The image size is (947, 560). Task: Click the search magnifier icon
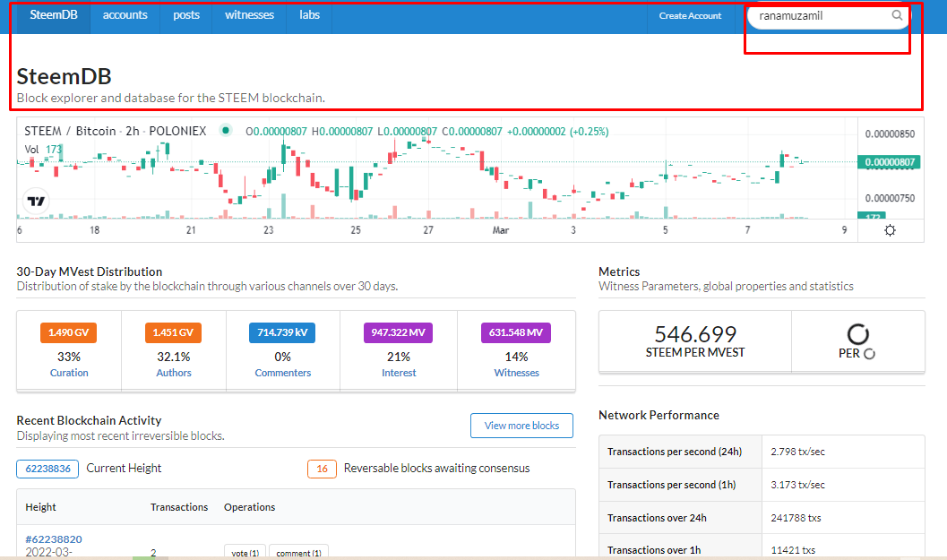(x=897, y=15)
